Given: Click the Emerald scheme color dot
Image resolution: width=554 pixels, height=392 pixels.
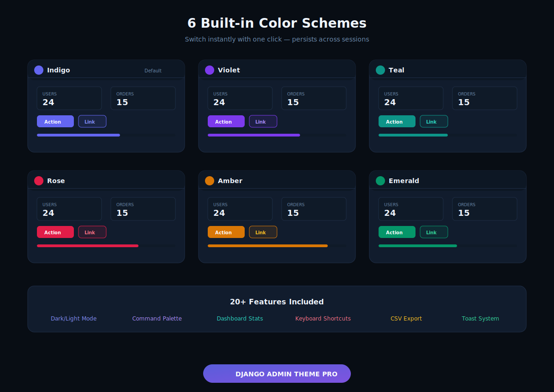Looking at the screenshot, I should pos(380,180).
